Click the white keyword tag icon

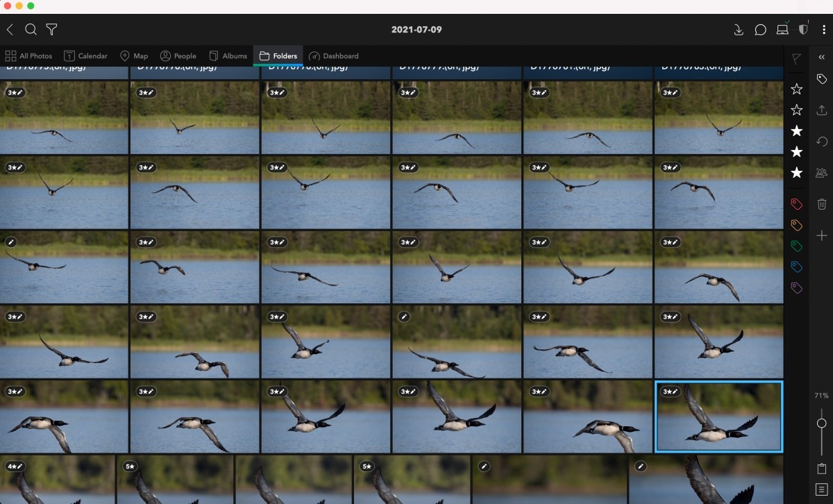(822, 78)
